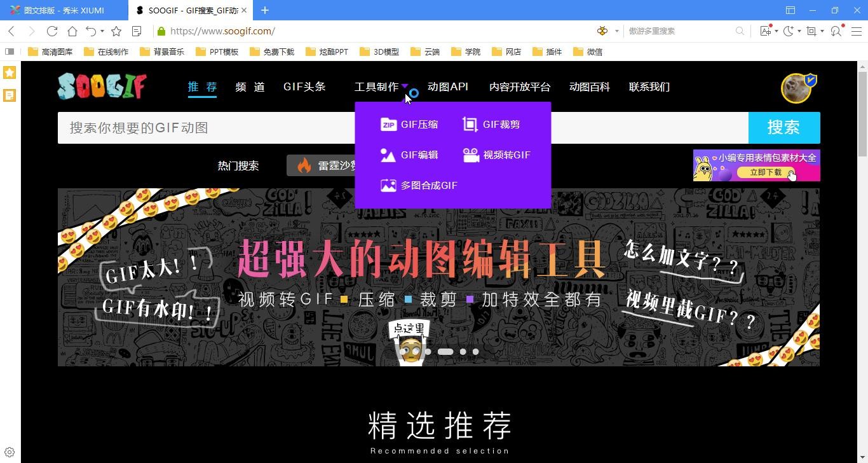
Task: Open the 动图百科 link
Action: tap(589, 87)
